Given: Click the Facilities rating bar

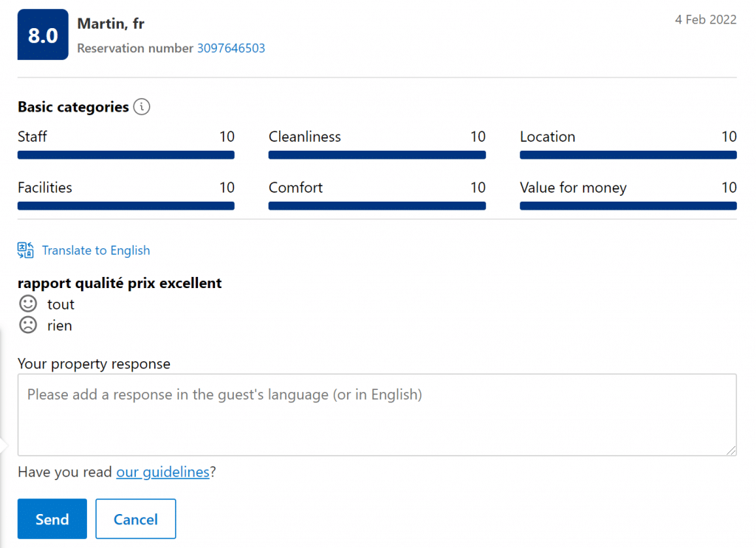Looking at the screenshot, I should (126, 206).
